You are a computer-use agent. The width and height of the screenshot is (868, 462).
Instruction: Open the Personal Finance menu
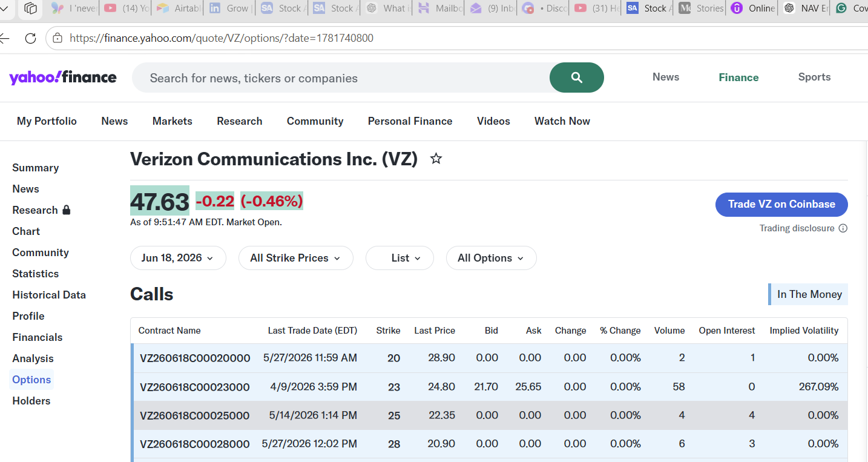tap(410, 121)
